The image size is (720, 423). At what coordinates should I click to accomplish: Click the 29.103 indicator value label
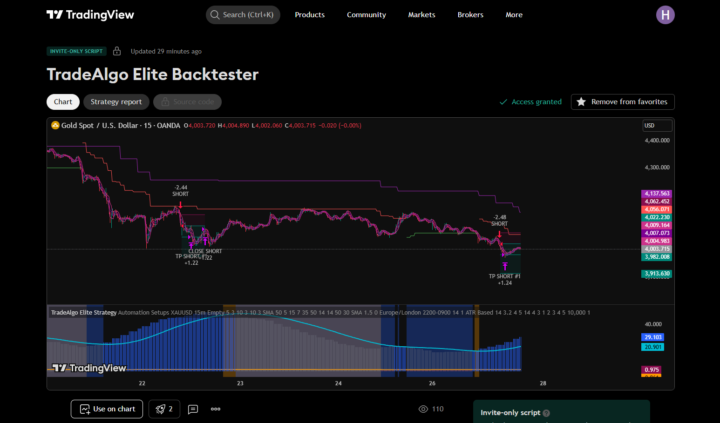click(652, 337)
